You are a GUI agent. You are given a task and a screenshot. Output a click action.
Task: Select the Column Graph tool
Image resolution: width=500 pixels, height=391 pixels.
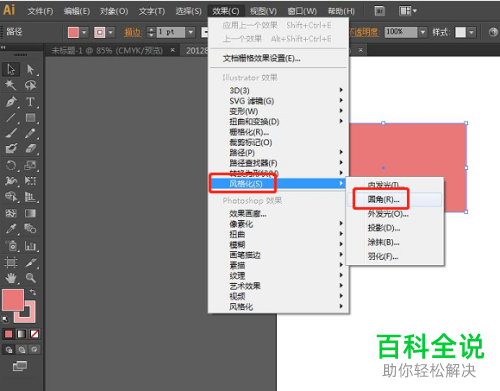(31, 246)
